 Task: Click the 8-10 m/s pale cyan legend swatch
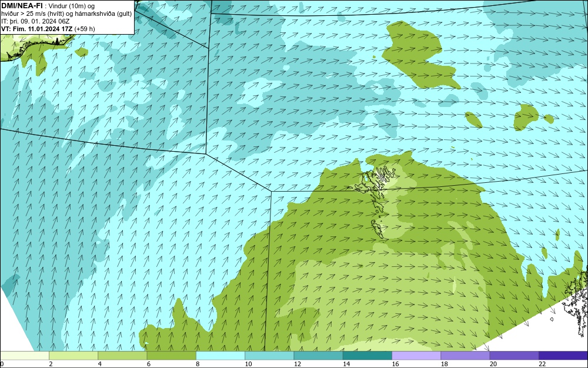220,355
